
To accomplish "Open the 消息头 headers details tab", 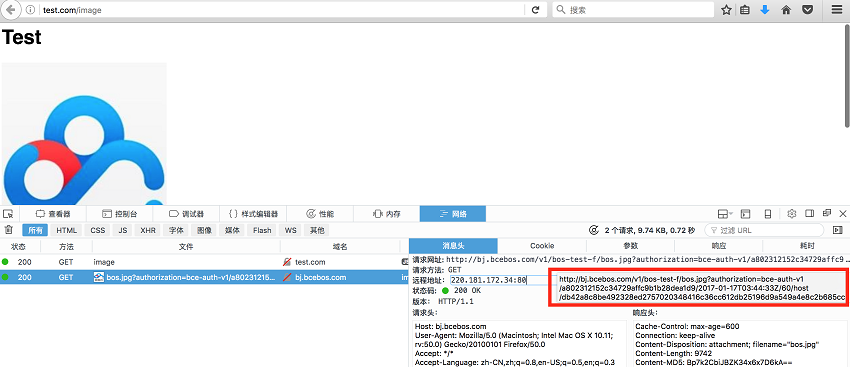I will pos(453,246).
